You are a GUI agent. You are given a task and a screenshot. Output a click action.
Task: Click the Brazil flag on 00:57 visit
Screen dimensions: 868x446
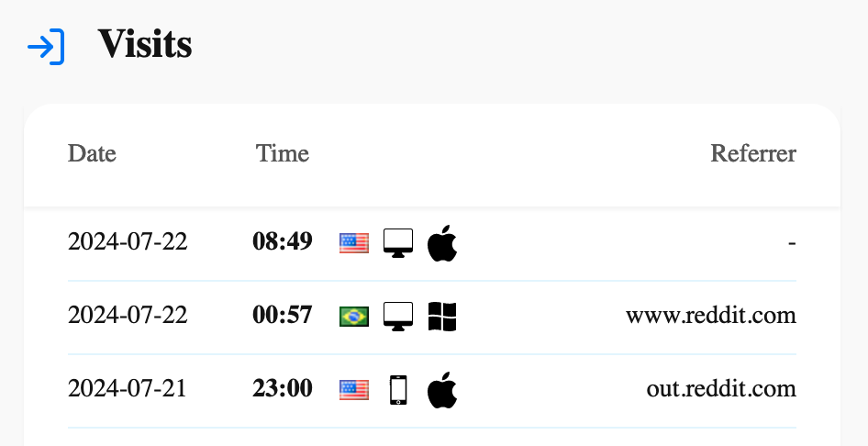pyautogui.click(x=354, y=317)
